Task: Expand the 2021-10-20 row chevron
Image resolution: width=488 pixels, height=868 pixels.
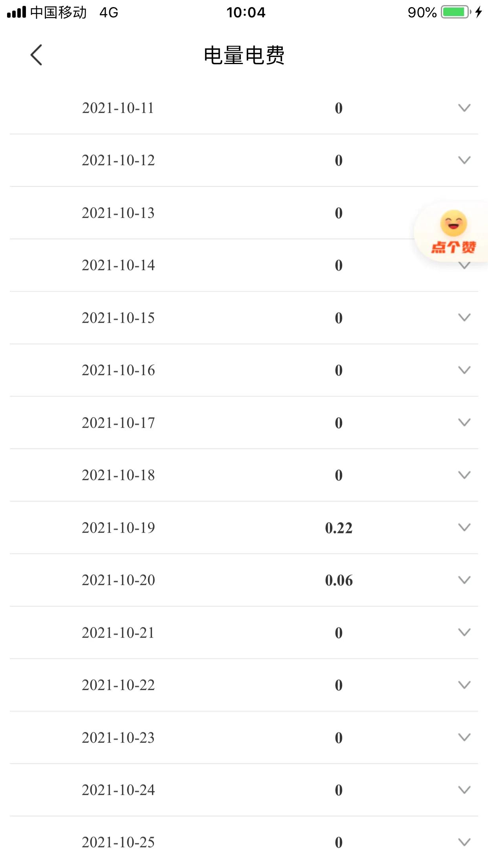Action: click(464, 580)
